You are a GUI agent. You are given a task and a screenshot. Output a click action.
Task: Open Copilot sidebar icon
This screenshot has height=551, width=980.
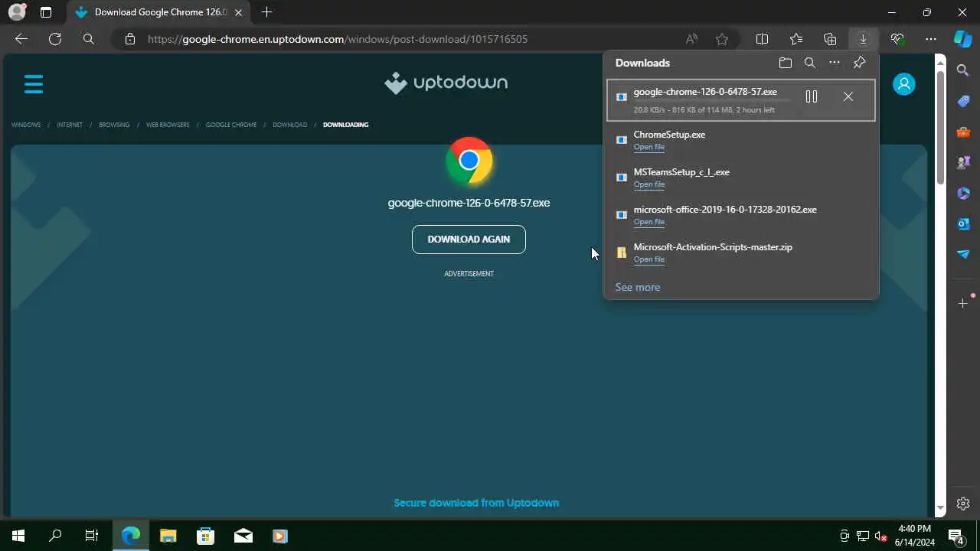(962, 38)
